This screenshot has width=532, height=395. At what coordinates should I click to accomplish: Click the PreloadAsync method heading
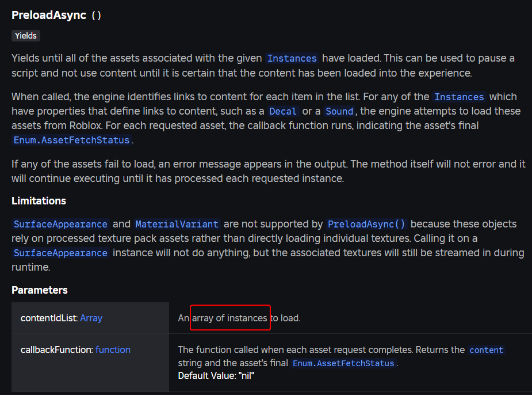[x=56, y=16]
